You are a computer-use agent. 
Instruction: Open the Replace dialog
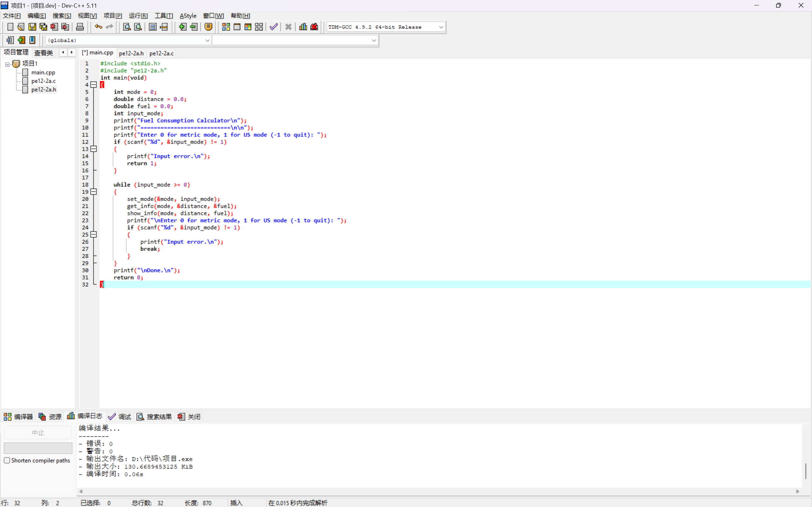(138, 27)
